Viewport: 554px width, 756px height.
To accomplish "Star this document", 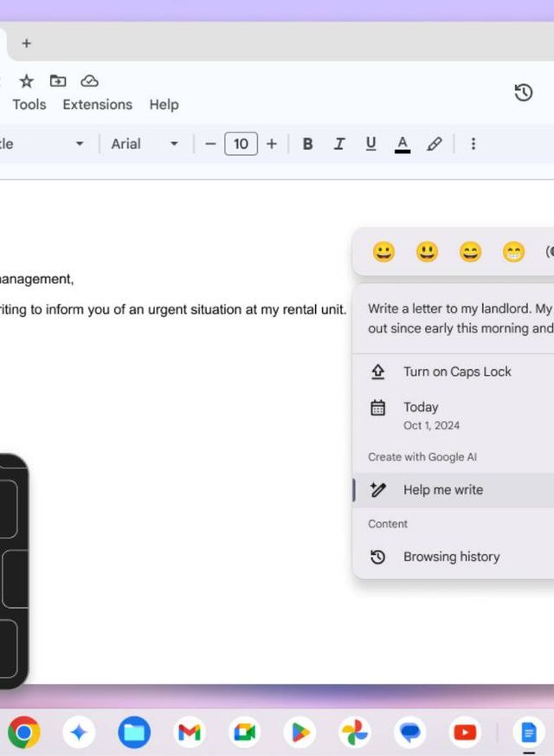I will (27, 81).
